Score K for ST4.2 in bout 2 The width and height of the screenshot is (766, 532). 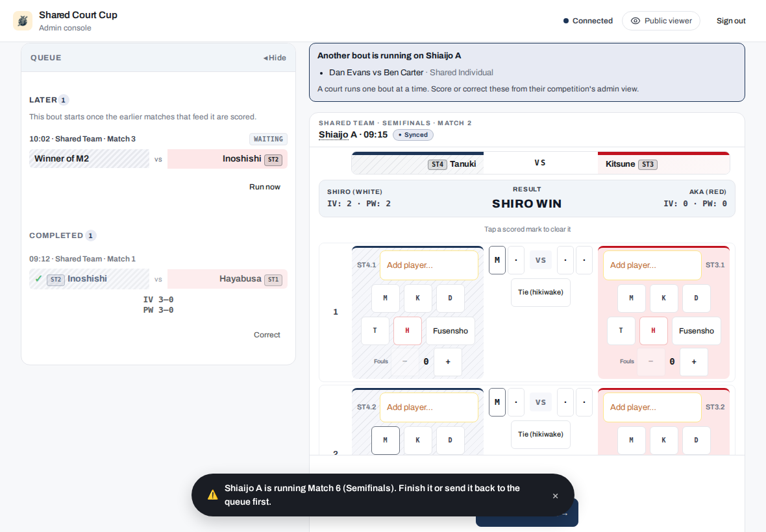coord(417,441)
